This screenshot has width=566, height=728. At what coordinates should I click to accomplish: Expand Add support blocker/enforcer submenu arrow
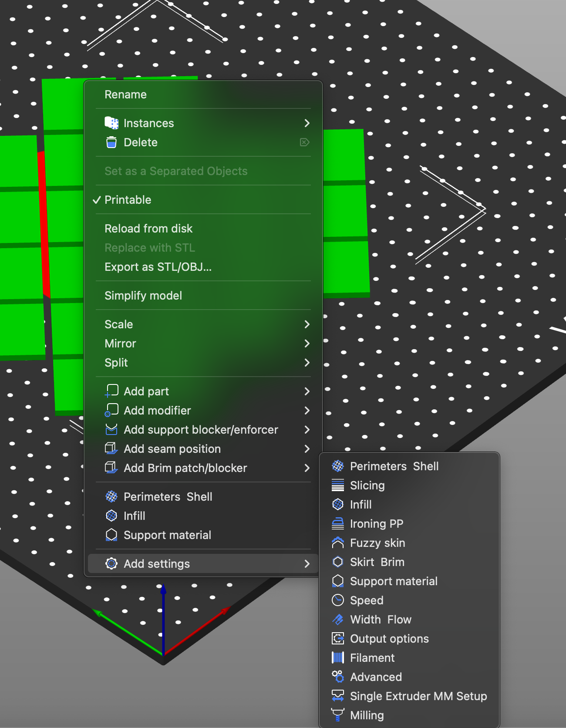point(307,430)
